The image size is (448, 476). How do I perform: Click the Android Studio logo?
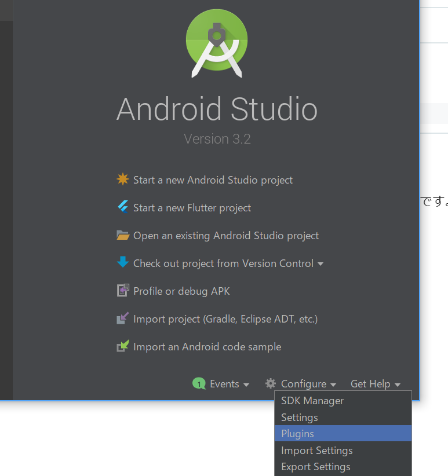click(x=217, y=43)
